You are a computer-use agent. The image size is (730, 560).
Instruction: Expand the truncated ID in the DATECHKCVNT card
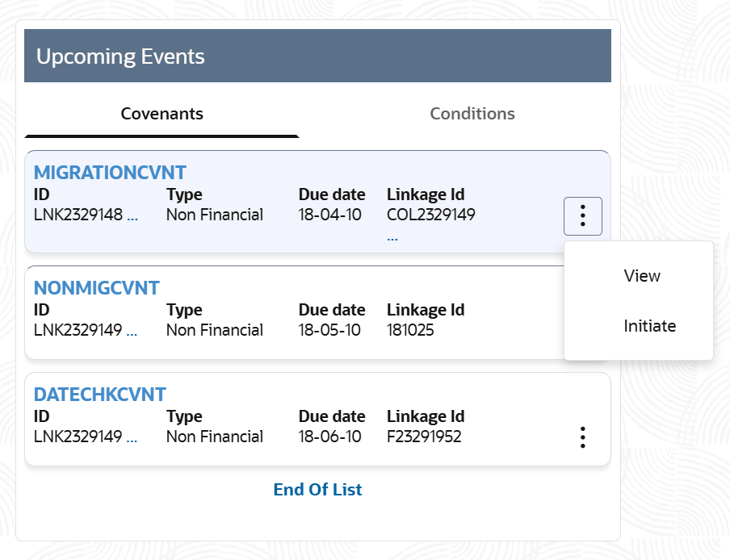pos(132,437)
